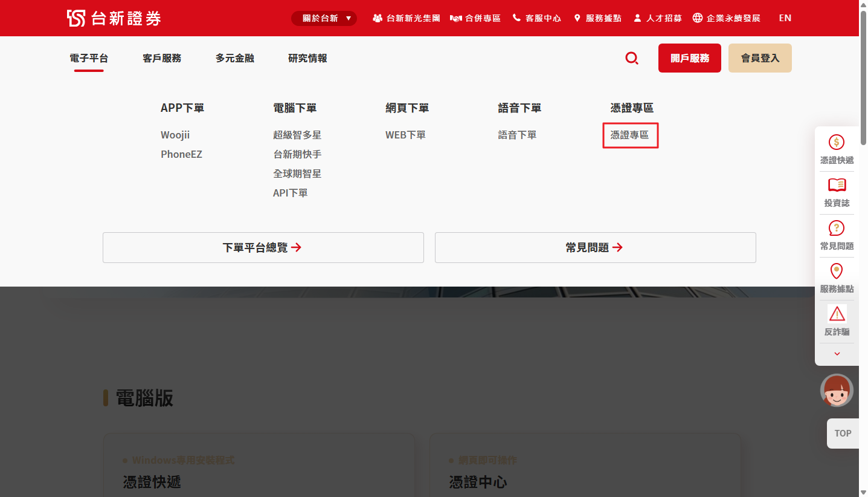Screen dimensions: 868x497
Task: Click the 憑證快遞 dollar icon in sidebar
Action: [x=837, y=143]
